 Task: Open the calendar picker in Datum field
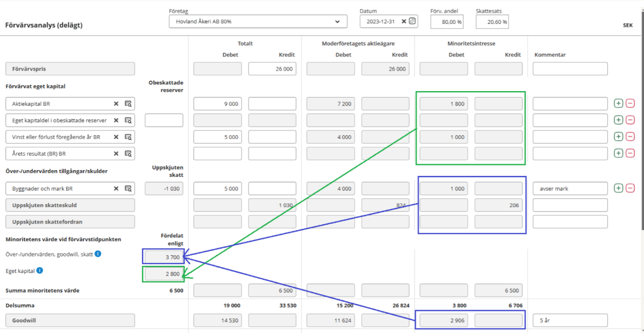(413, 22)
